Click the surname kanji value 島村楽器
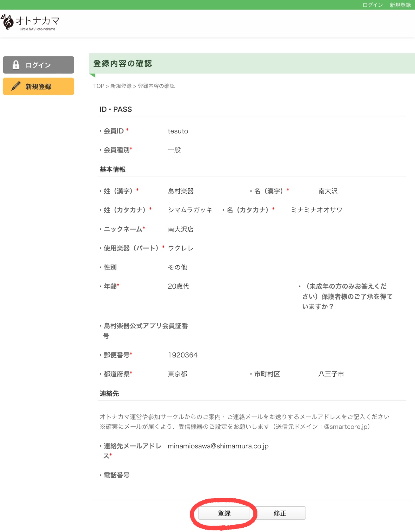The image size is (415, 532). [x=181, y=191]
